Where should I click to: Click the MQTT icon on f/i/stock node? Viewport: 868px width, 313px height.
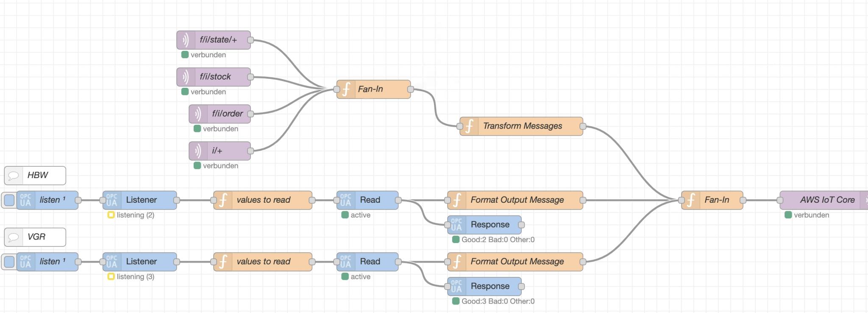tap(186, 77)
